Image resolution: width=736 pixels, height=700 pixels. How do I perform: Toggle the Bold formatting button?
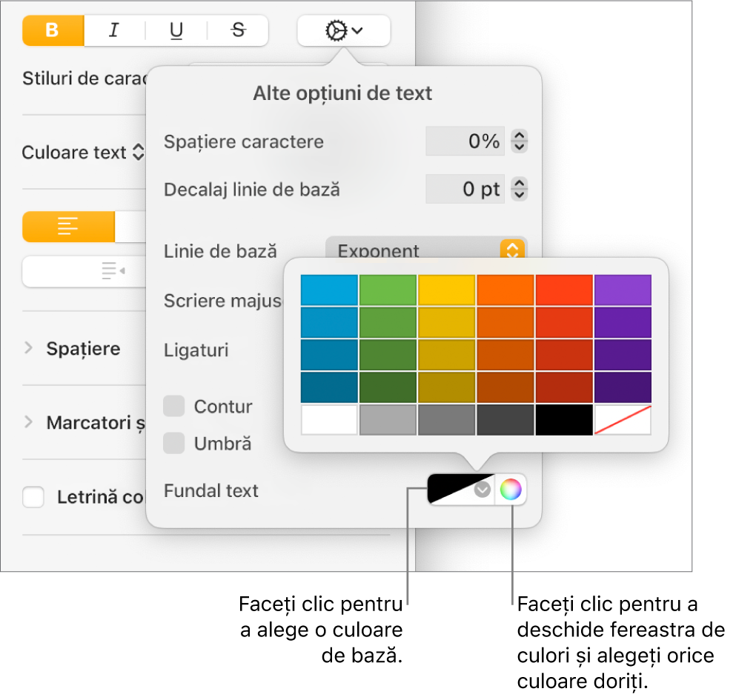click(x=53, y=30)
